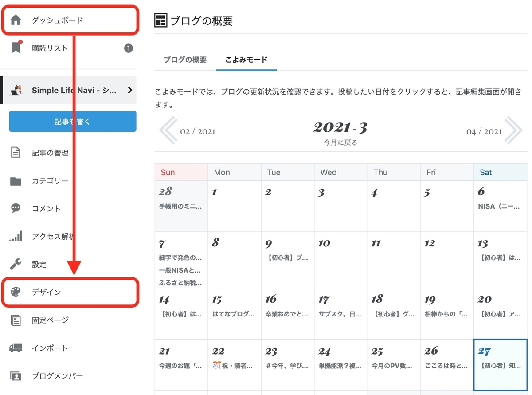This screenshot has height=395, width=532.
Task: Select calendar day 12 cell
Action: 447,260
